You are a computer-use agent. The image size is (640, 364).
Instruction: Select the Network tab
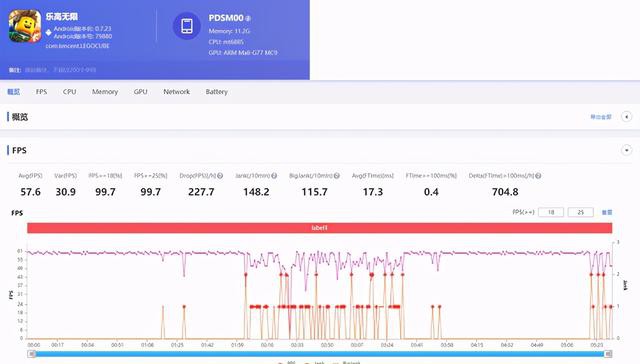coord(176,92)
